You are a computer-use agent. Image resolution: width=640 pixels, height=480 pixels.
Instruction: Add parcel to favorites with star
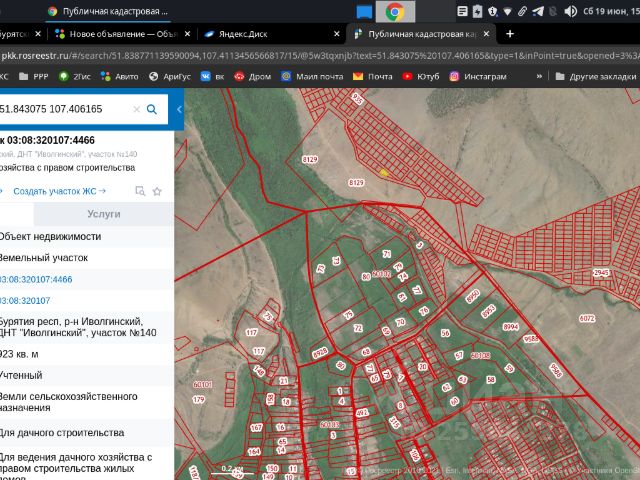click(157, 190)
